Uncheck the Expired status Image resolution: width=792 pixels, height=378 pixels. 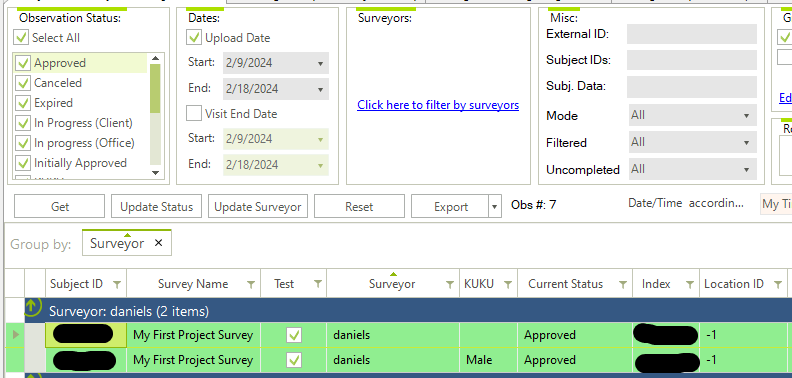23,103
